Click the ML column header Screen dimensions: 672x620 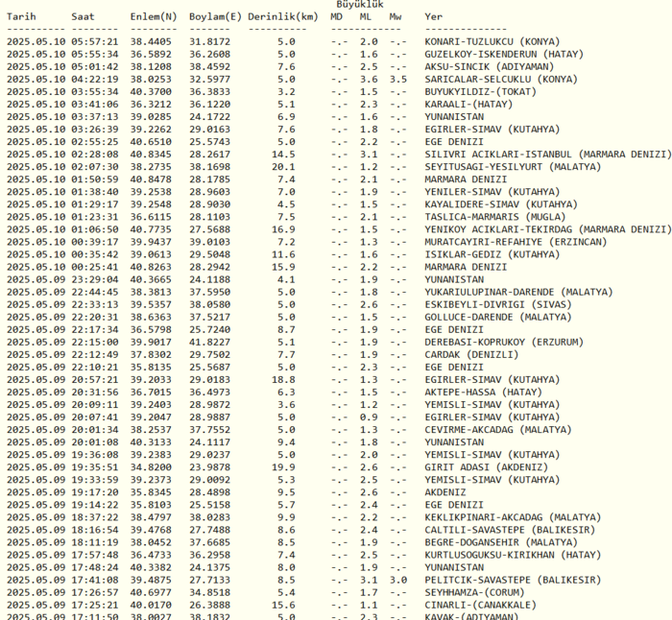pos(366,16)
